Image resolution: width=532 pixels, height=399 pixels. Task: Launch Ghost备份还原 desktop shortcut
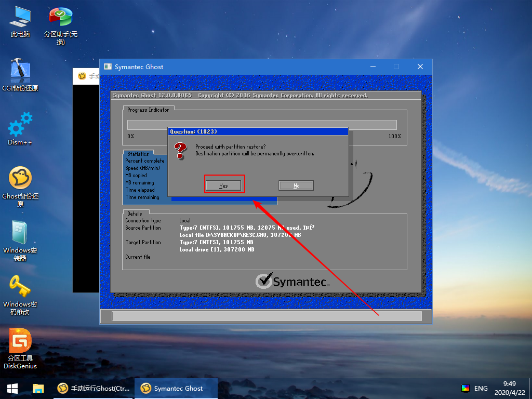point(20,187)
